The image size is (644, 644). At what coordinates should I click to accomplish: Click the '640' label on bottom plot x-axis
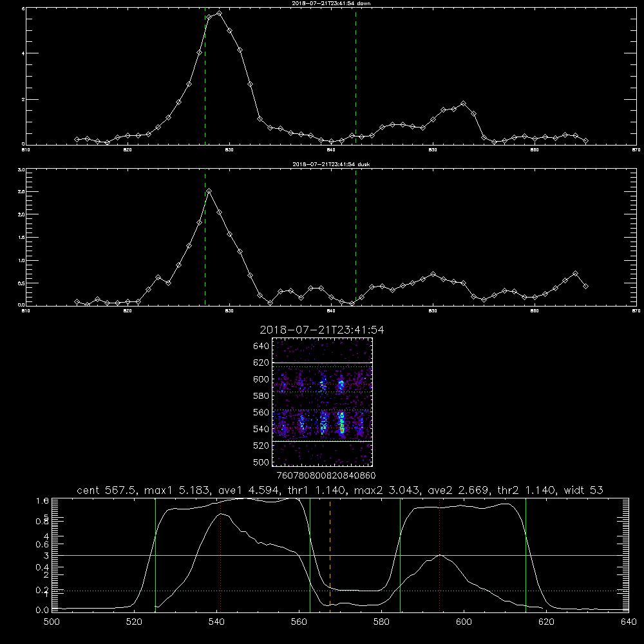629,622
